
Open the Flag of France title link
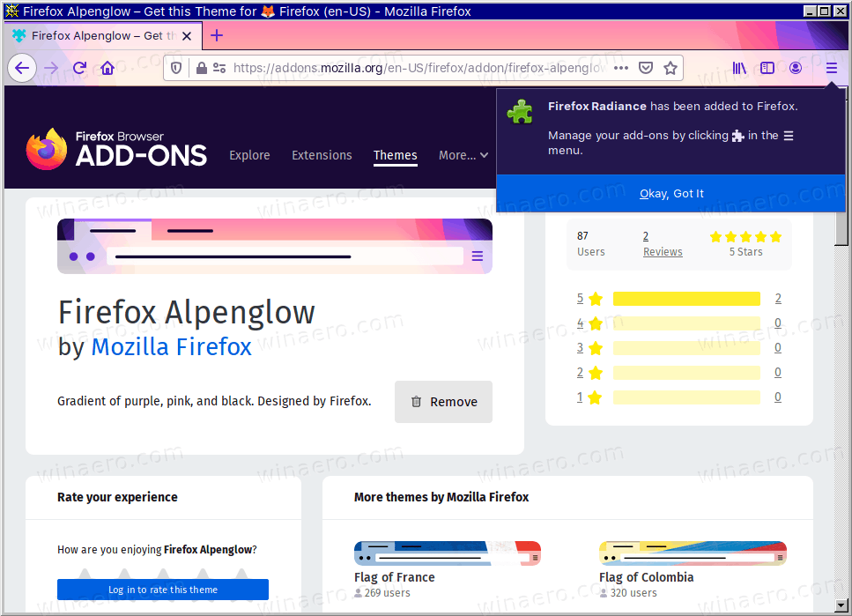(395, 577)
